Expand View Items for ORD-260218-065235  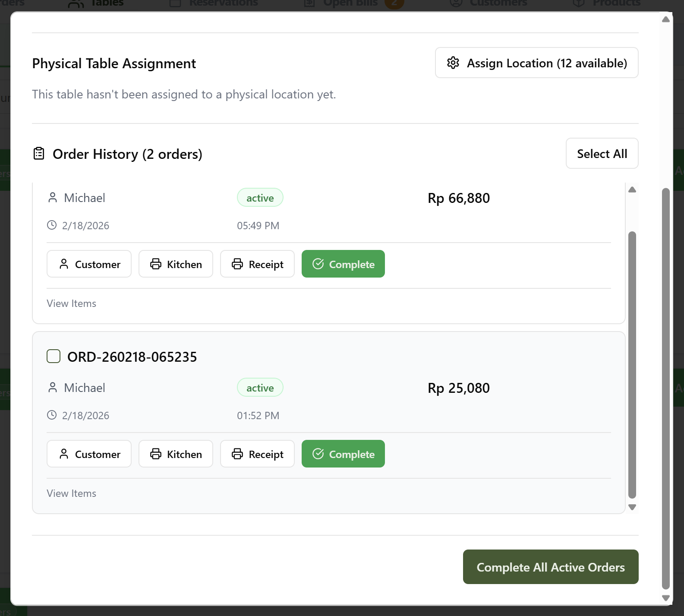coord(72,493)
